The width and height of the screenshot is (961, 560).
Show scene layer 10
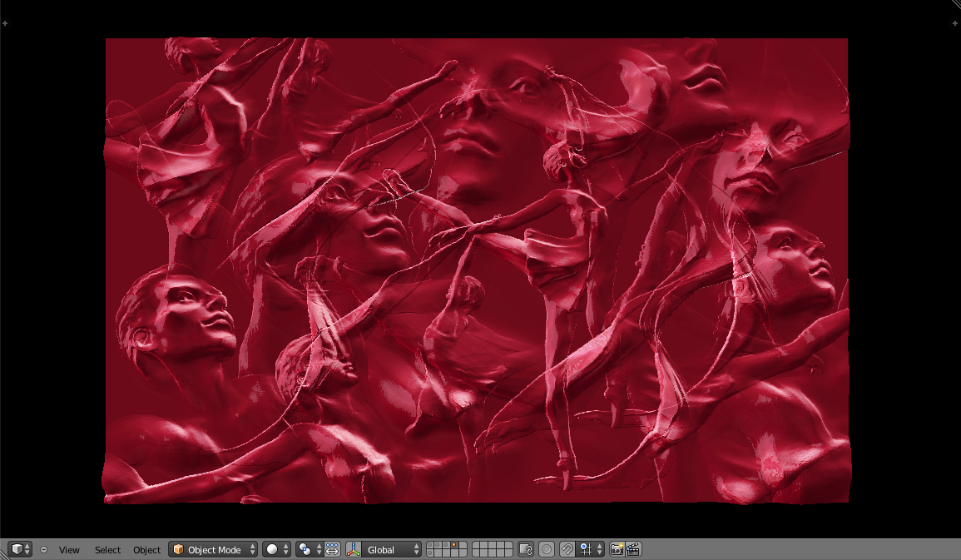508,545
